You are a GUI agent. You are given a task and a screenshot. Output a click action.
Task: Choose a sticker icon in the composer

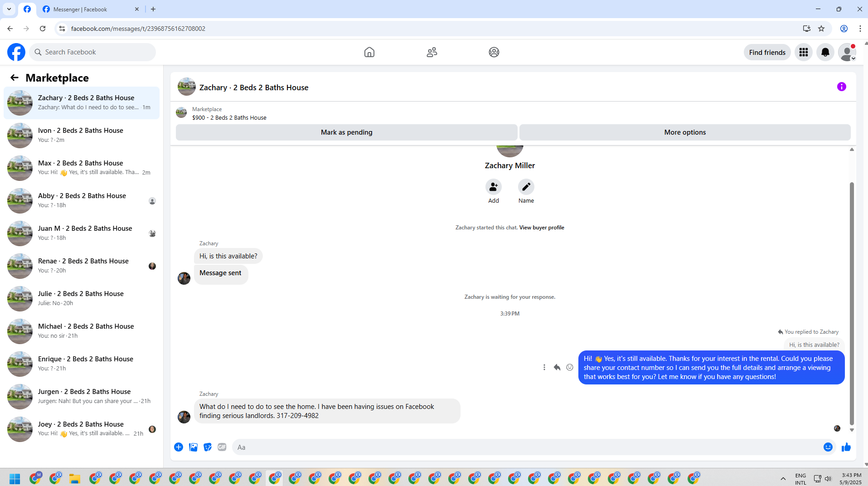(x=208, y=447)
